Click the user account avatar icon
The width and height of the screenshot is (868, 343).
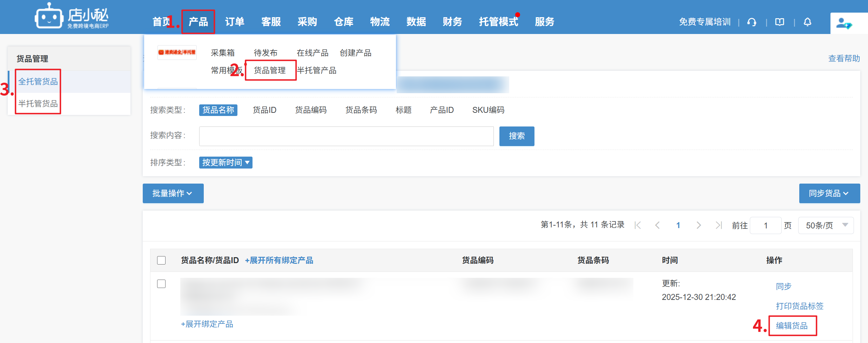click(x=843, y=23)
